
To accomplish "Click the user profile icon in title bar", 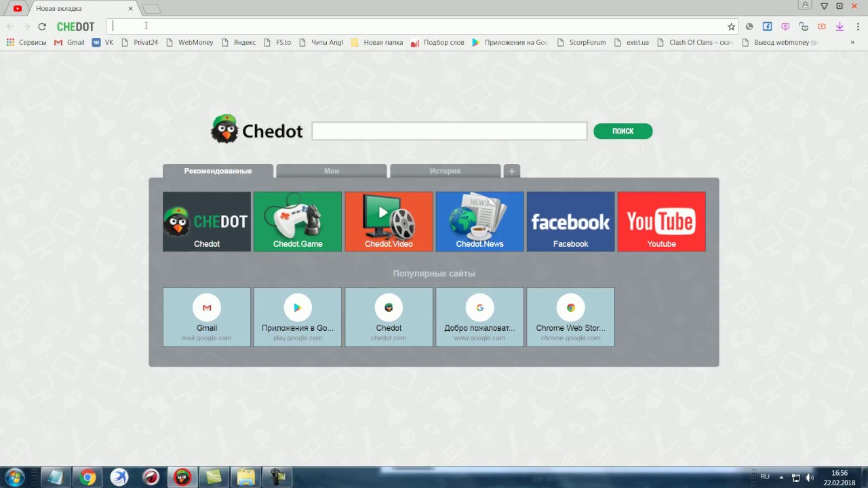I will [805, 5].
